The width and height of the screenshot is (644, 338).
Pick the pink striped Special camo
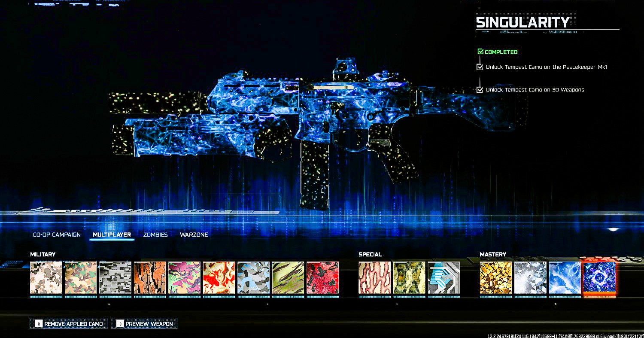375,277
